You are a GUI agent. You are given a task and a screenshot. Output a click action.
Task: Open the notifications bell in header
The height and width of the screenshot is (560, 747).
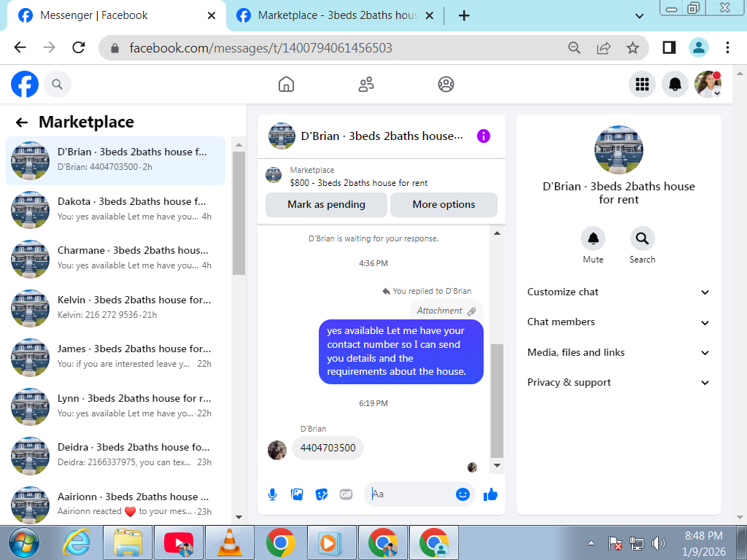click(x=675, y=85)
